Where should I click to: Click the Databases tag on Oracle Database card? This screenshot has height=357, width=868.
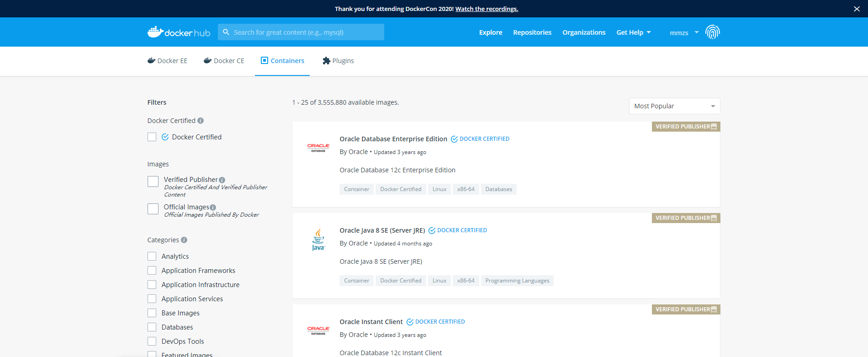[498, 189]
